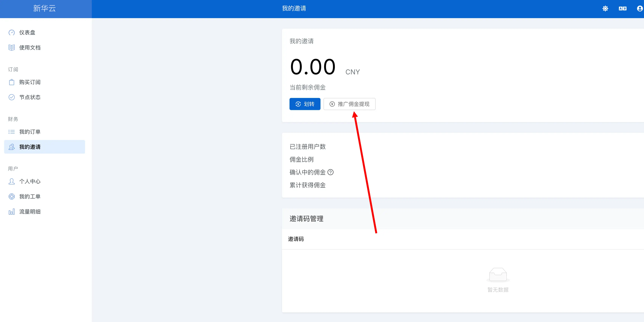Open 个人中心 page
The image size is (644, 322).
click(x=45, y=181)
